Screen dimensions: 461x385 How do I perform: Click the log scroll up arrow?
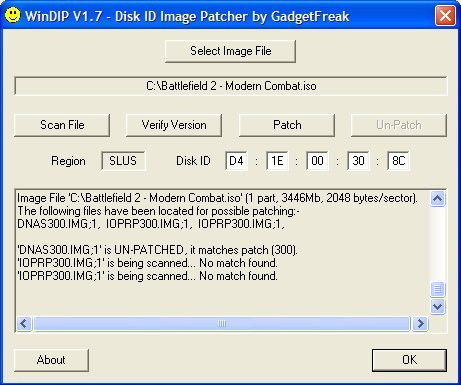tap(437, 199)
